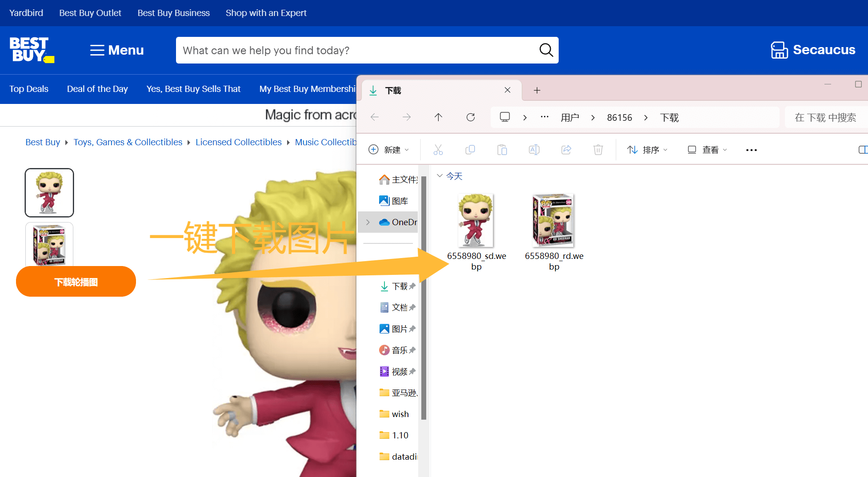The width and height of the screenshot is (868, 477).
Task: Open the hamburger Menu
Action: click(117, 50)
